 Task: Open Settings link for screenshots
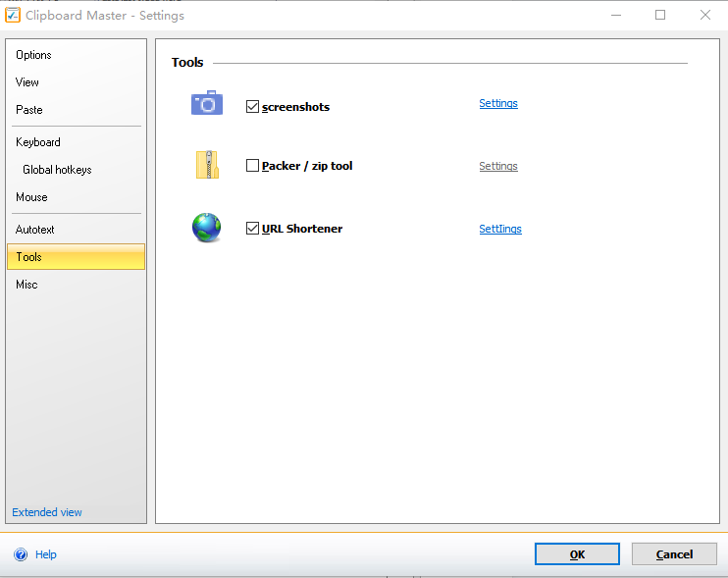pos(498,103)
